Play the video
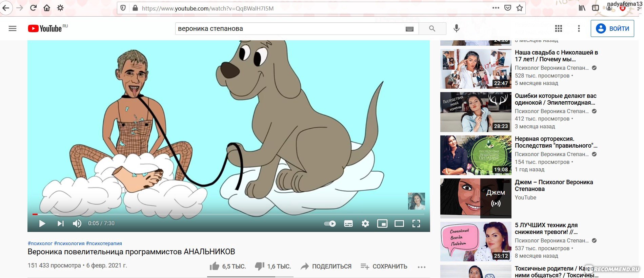 tap(42, 223)
